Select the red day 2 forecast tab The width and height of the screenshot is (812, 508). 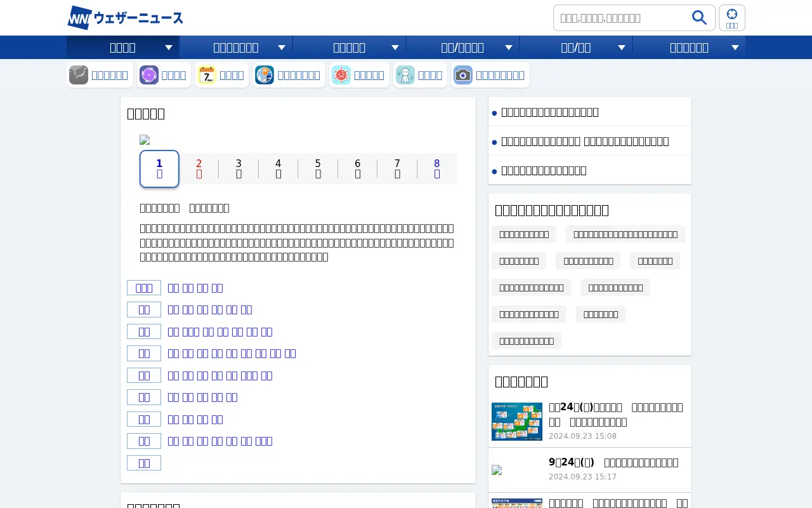pos(199,169)
